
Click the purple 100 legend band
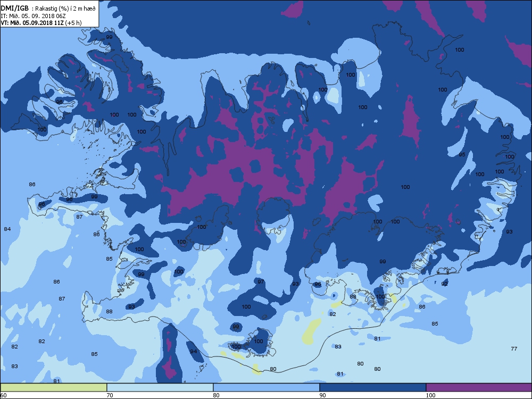[x=479, y=387]
